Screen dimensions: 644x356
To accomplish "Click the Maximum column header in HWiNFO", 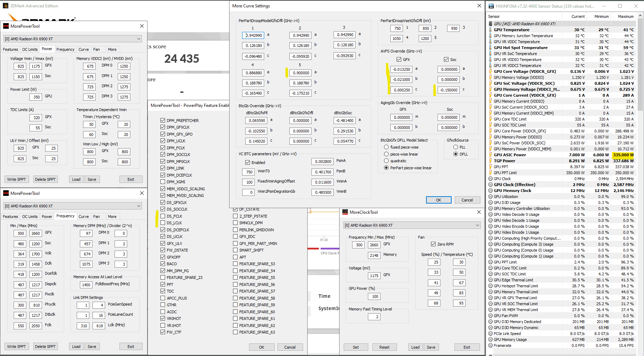I will (623, 16).
